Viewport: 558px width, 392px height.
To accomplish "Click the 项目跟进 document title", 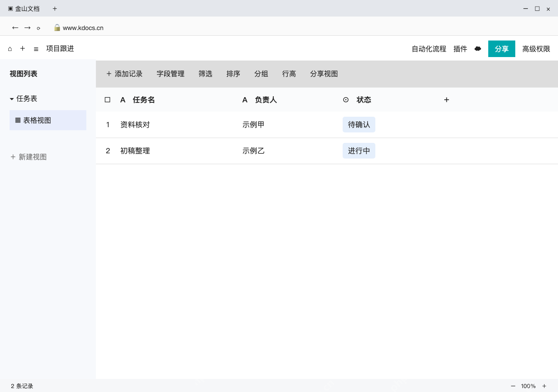I will pos(60,48).
